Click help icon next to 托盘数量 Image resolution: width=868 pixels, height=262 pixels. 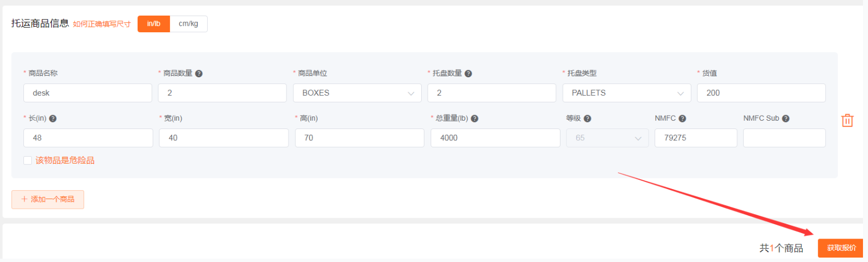pyautogui.click(x=469, y=73)
